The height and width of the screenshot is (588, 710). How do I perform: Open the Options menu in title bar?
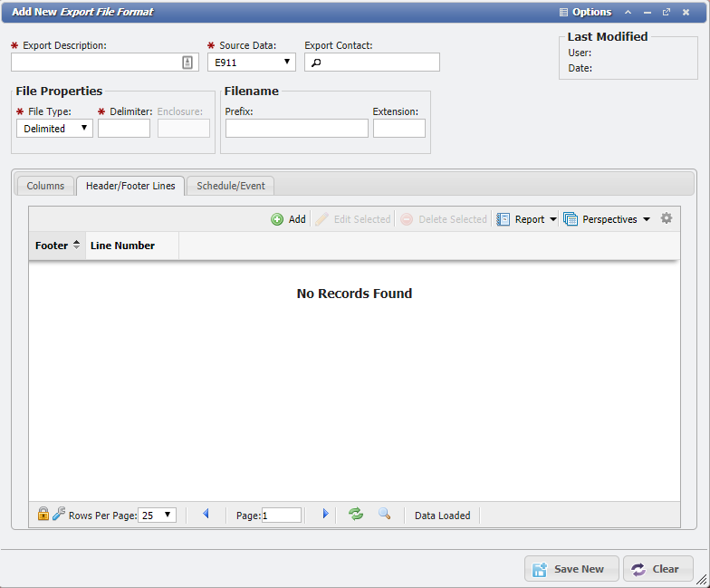[585, 12]
